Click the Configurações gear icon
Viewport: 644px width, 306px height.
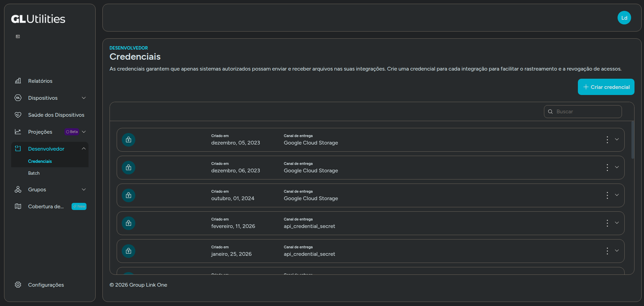pos(18,285)
